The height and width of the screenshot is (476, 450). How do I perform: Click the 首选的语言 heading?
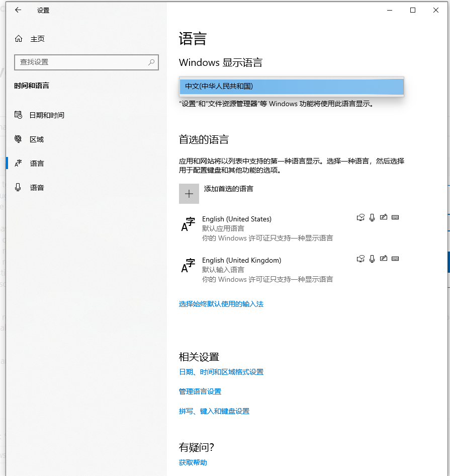(x=204, y=139)
